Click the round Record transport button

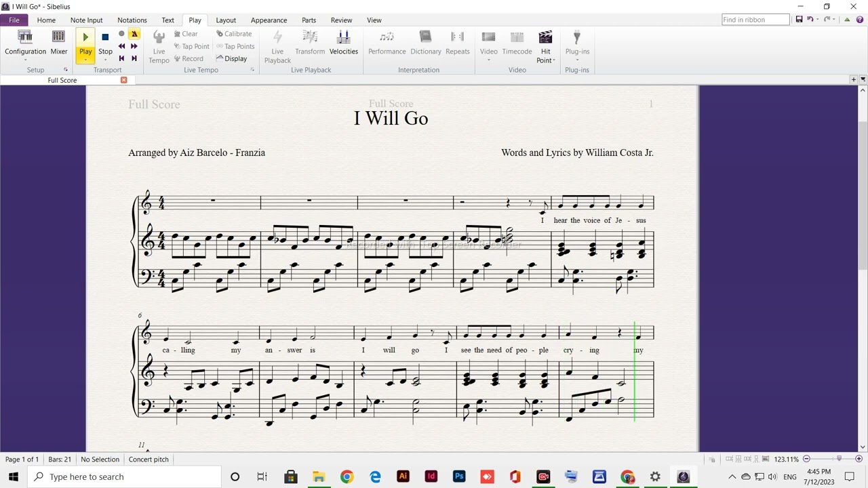(121, 34)
